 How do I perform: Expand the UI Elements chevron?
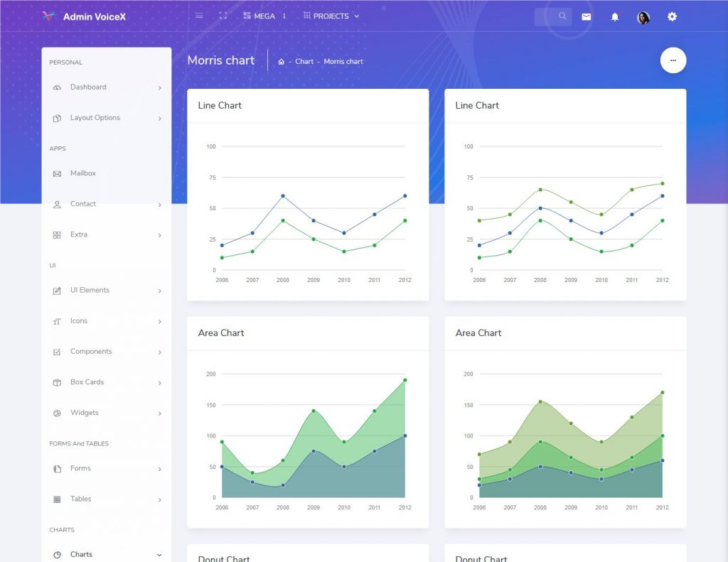[160, 291]
